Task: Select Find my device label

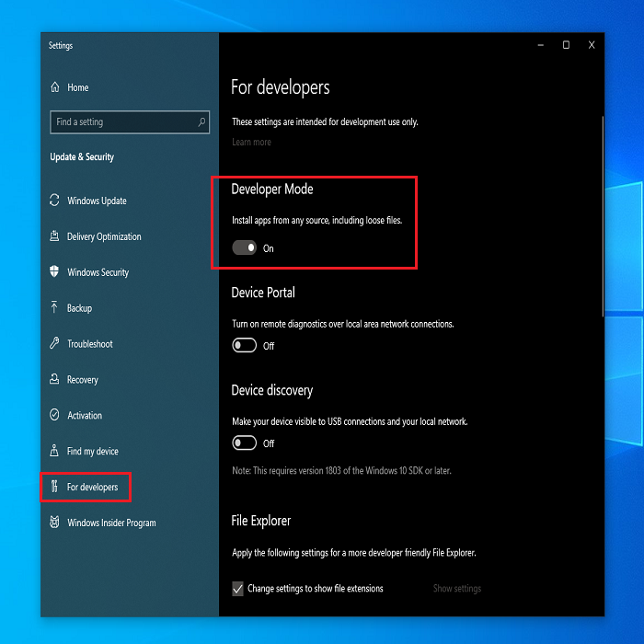Action: tap(92, 451)
